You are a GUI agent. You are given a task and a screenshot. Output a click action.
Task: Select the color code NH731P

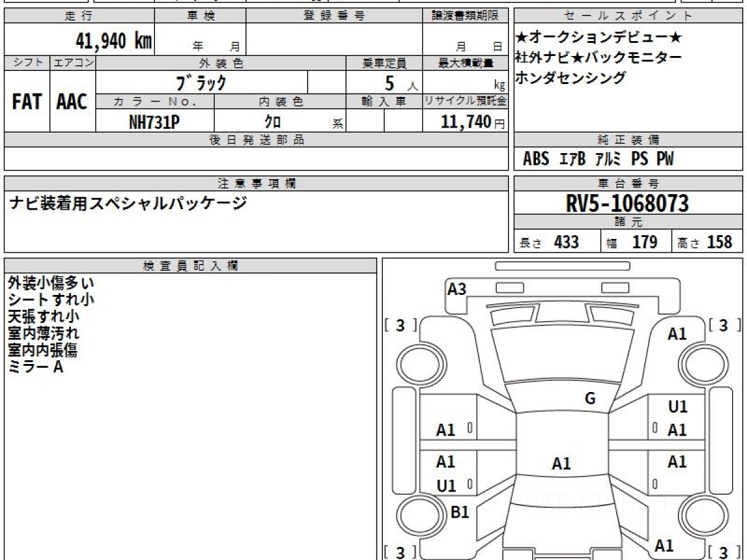click(x=154, y=122)
